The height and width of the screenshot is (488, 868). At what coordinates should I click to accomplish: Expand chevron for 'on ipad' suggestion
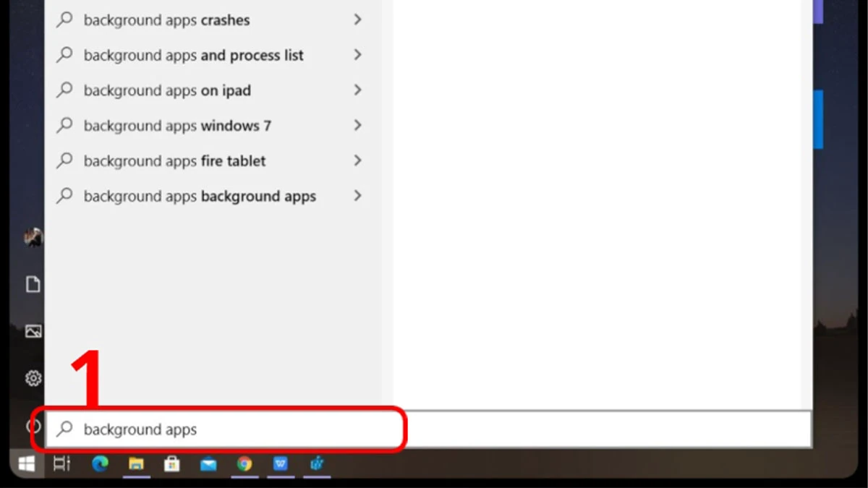pos(357,90)
